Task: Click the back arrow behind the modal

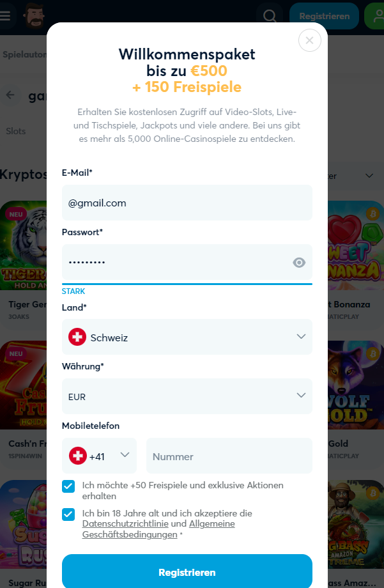Action: 10,95
